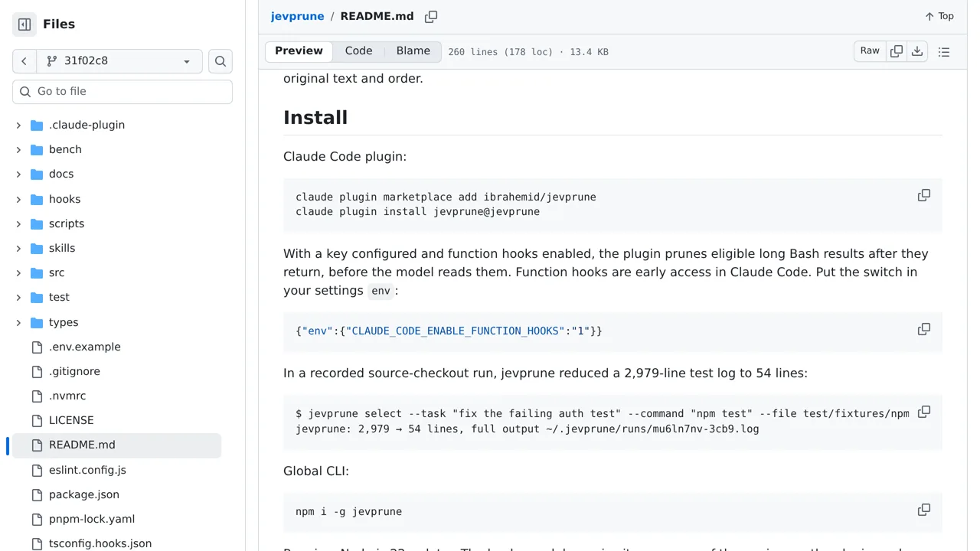Switch to the Code tab
Viewport: 980px width, 551px height.
click(358, 51)
